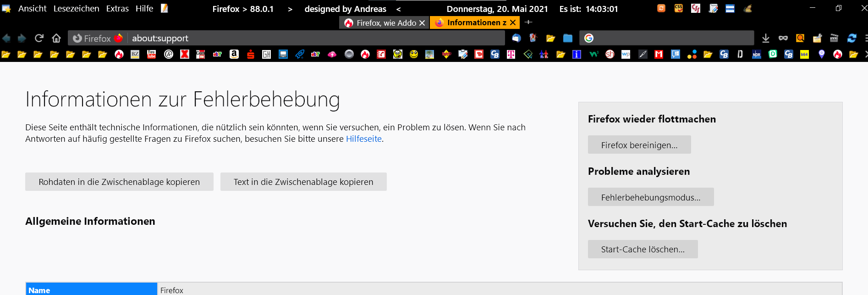The width and height of the screenshot is (868, 295).
Task: Open the yellow smiley bookmark
Action: coord(414,54)
